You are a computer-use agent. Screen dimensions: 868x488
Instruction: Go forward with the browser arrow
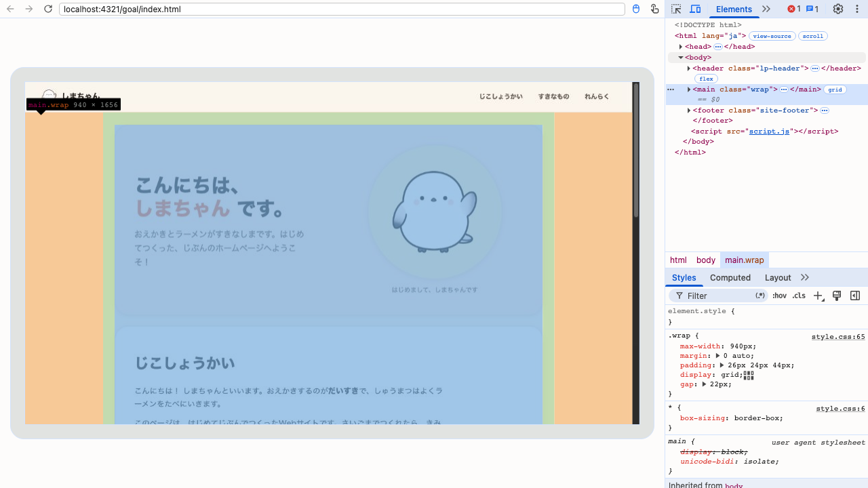[x=29, y=9]
